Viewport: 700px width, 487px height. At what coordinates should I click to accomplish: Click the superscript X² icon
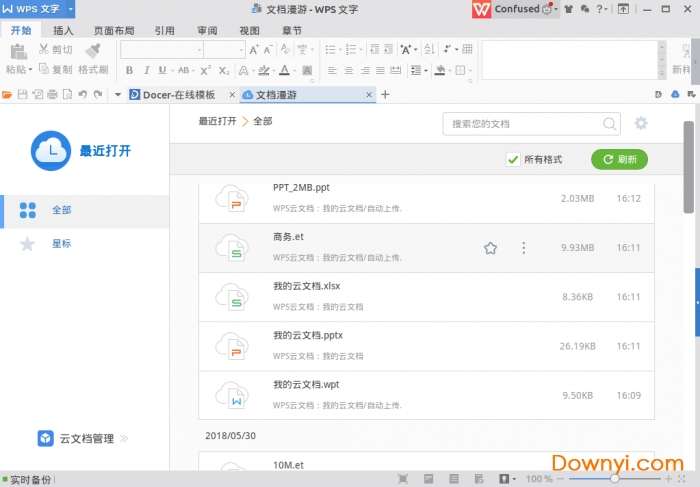click(205, 70)
